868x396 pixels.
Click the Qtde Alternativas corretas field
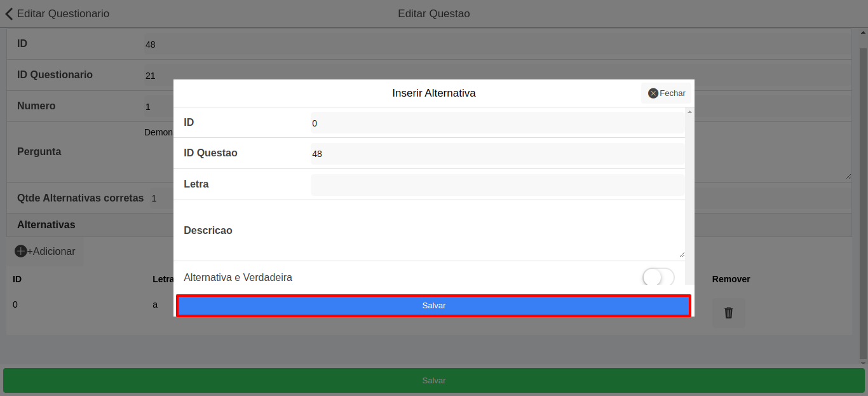coord(162,198)
